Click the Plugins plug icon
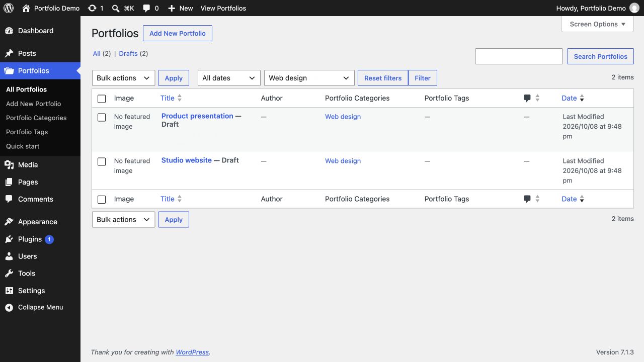 click(9, 239)
